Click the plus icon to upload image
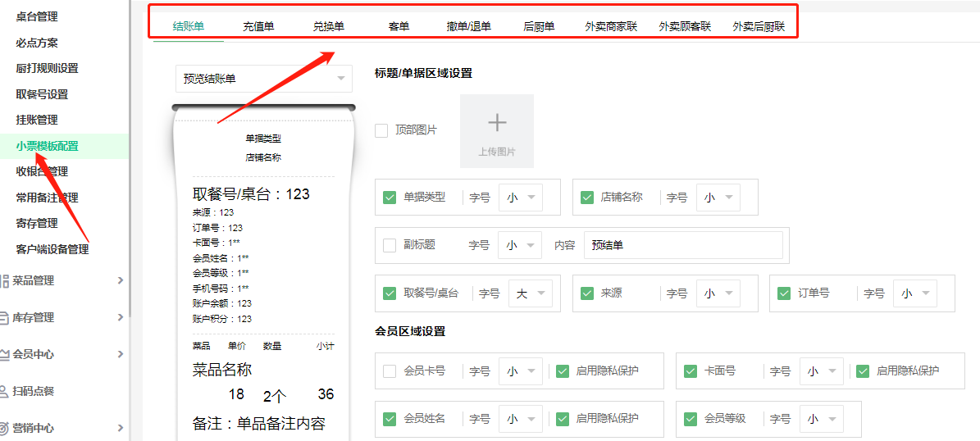Viewport: 980px width, 441px height. [x=497, y=124]
